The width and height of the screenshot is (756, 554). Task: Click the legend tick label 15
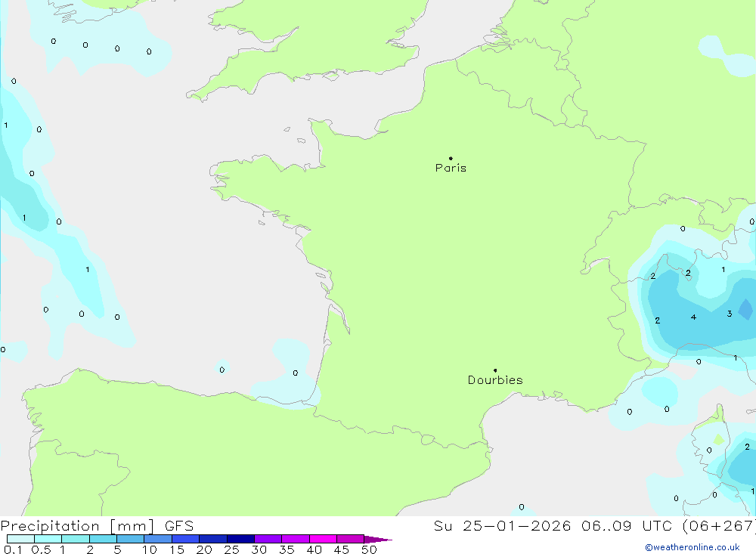pyautogui.click(x=177, y=549)
